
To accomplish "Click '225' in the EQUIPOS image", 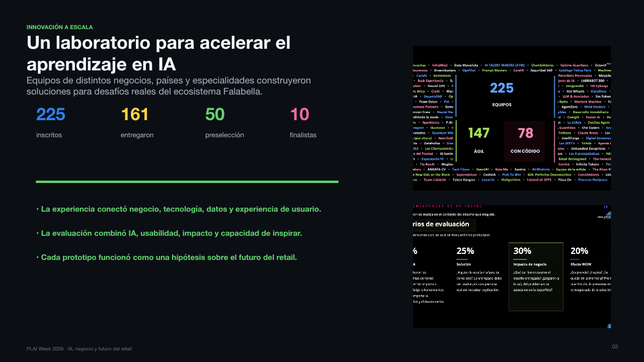I will click(x=502, y=88).
